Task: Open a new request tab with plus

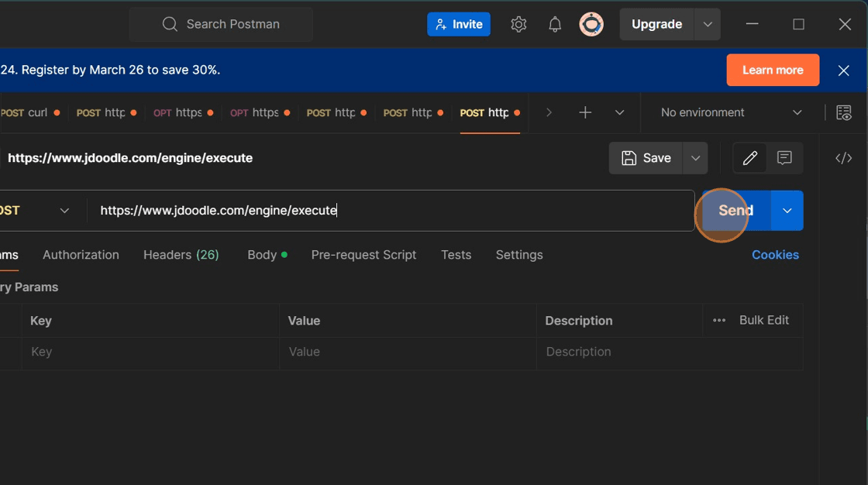Action: [585, 112]
